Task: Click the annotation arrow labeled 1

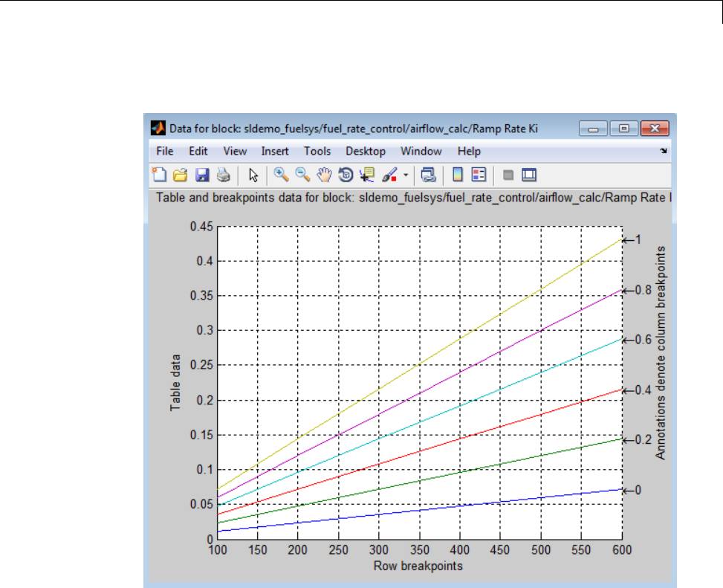Action: [632, 240]
